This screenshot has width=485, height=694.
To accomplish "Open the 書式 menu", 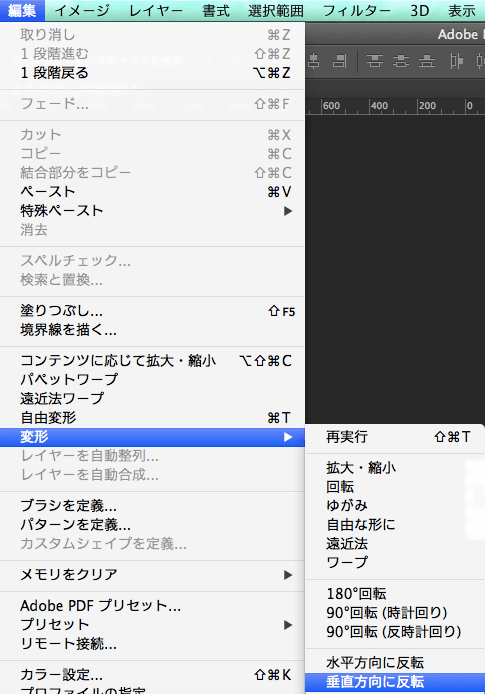I will pos(216,11).
